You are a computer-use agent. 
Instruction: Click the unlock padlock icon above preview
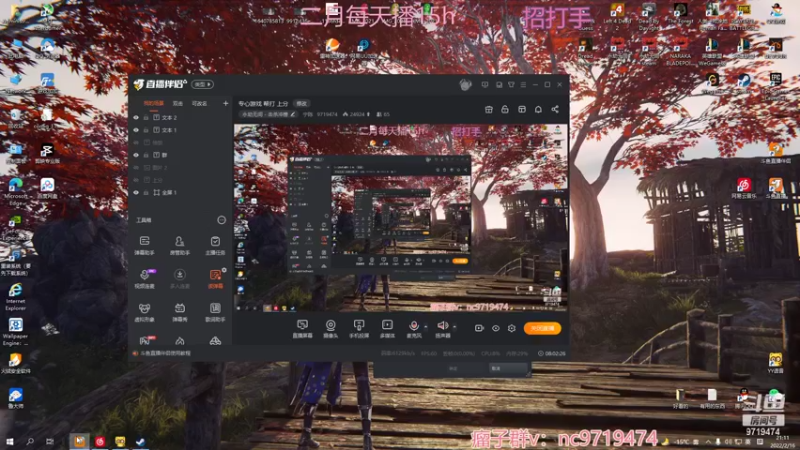coord(505,109)
